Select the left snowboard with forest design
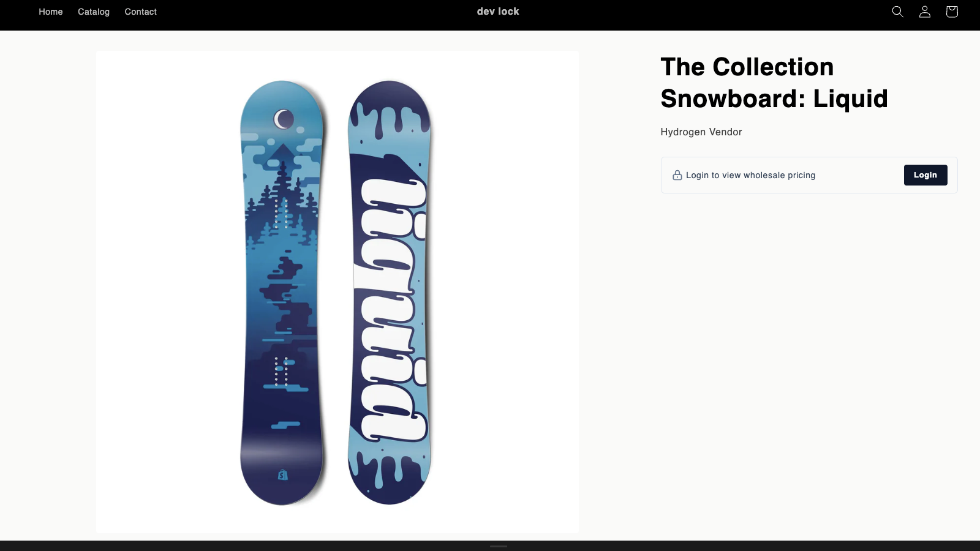 (282, 293)
